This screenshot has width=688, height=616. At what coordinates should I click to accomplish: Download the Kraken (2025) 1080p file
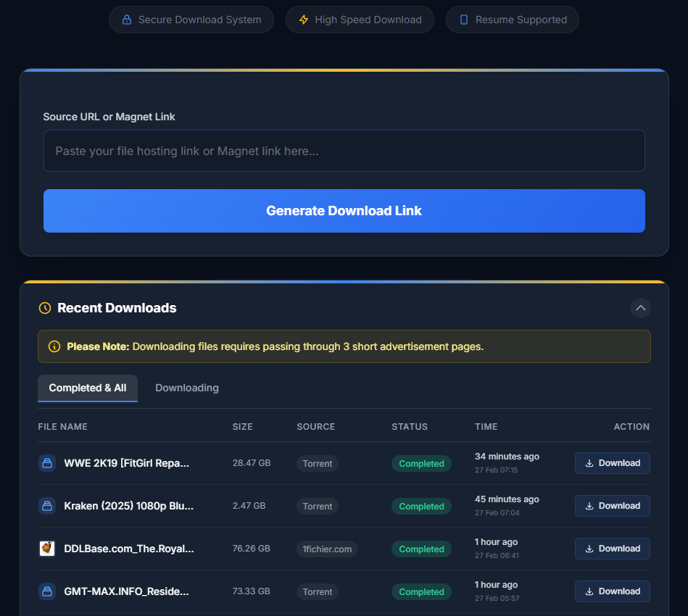click(x=613, y=506)
